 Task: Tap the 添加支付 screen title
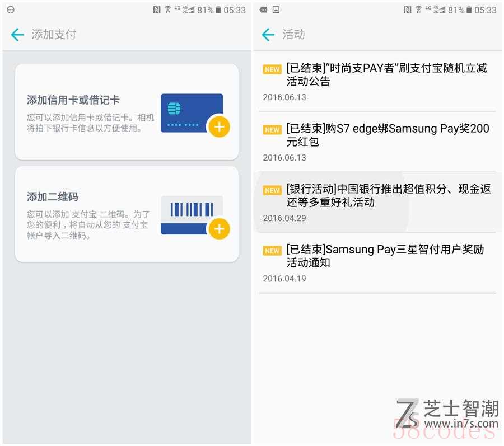click(54, 34)
